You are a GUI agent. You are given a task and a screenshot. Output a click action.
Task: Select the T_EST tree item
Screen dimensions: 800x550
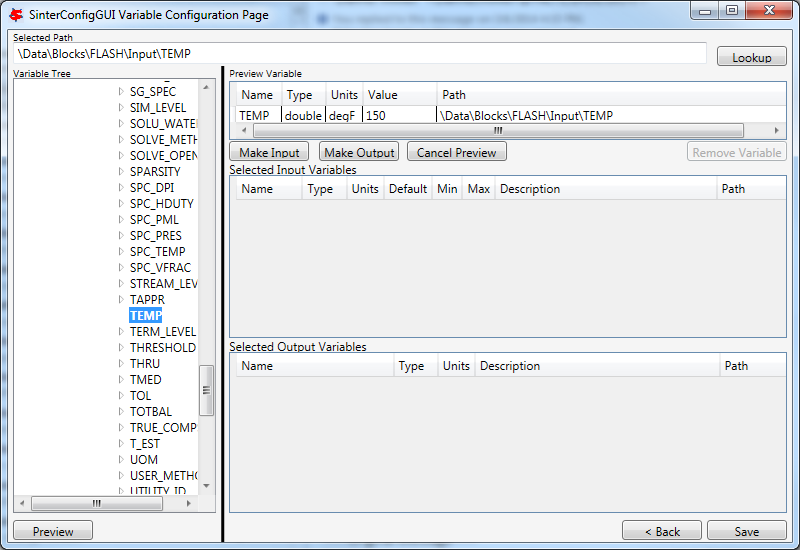click(144, 444)
